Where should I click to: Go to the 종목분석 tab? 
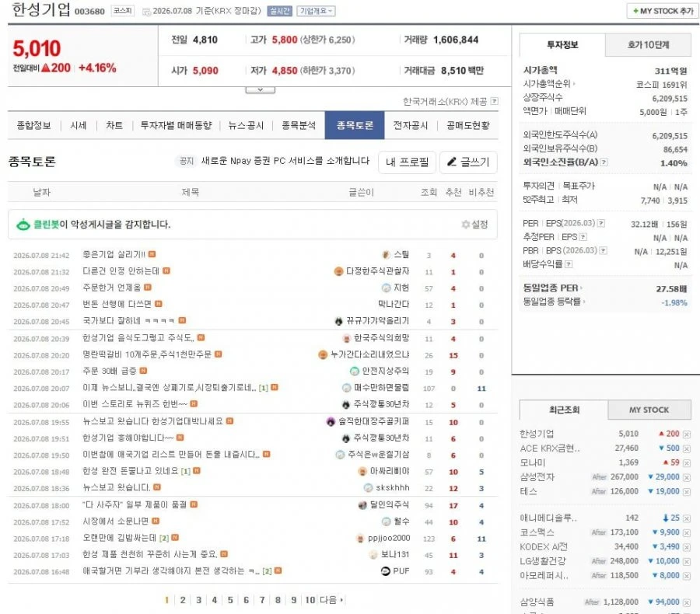coord(299,126)
